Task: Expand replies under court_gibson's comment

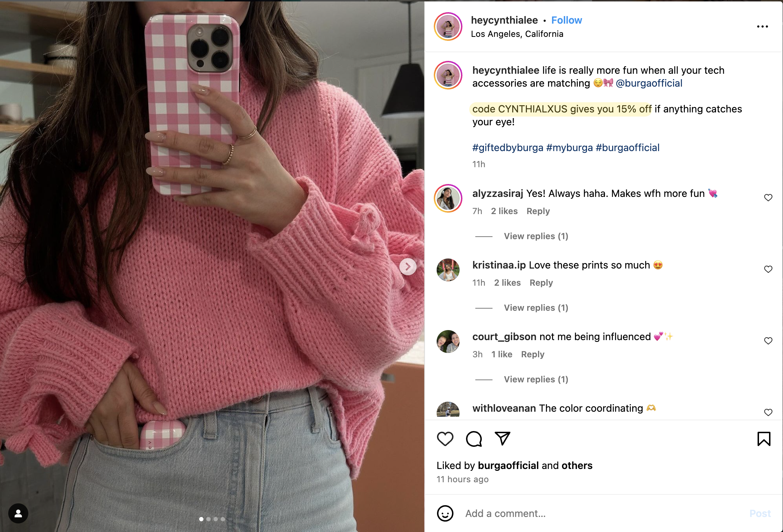Action: click(536, 379)
